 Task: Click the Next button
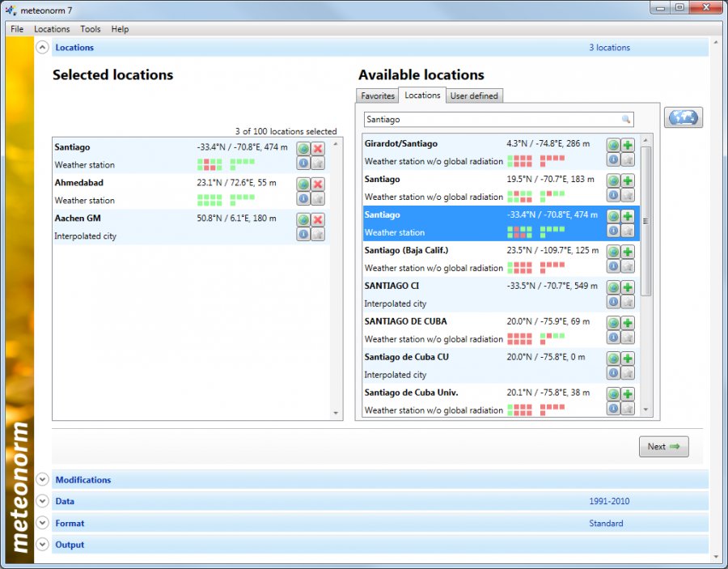[x=663, y=446]
